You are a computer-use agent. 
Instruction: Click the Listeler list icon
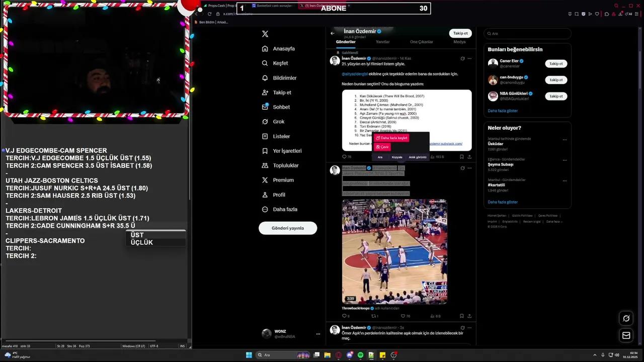pos(265,136)
